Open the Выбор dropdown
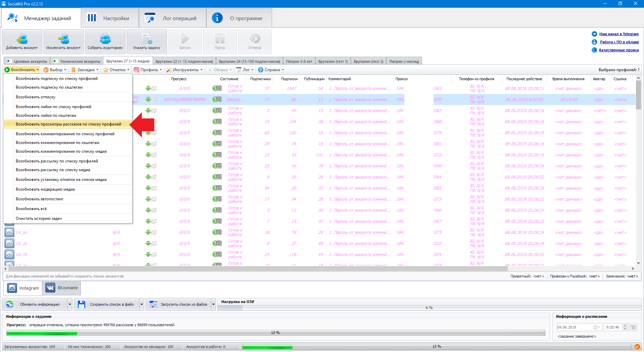The image size is (644, 352). tap(55, 70)
